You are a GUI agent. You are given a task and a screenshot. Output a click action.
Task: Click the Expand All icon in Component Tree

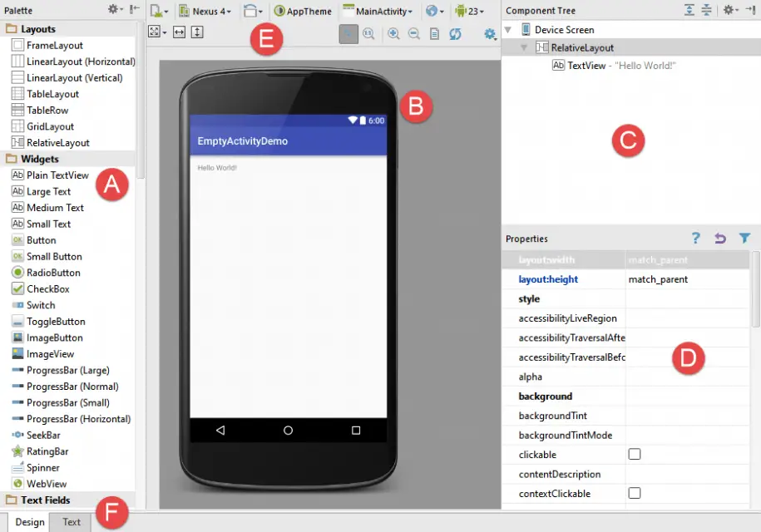tap(689, 10)
